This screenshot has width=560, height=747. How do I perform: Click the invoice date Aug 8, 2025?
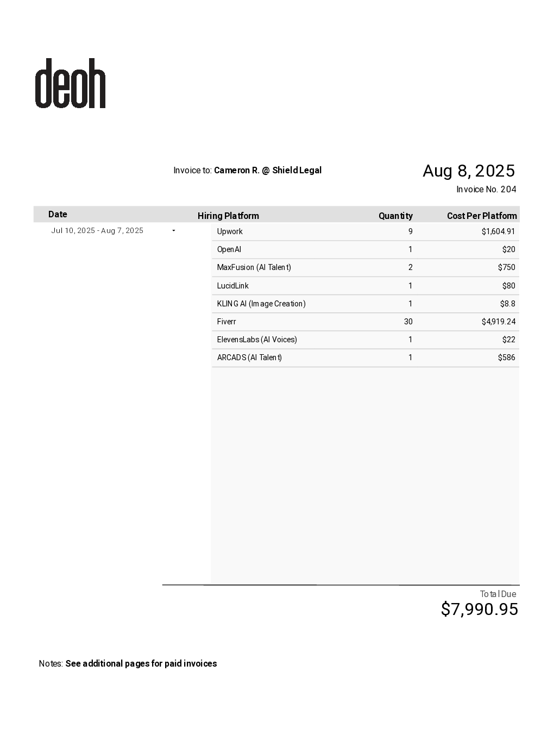coord(468,171)
